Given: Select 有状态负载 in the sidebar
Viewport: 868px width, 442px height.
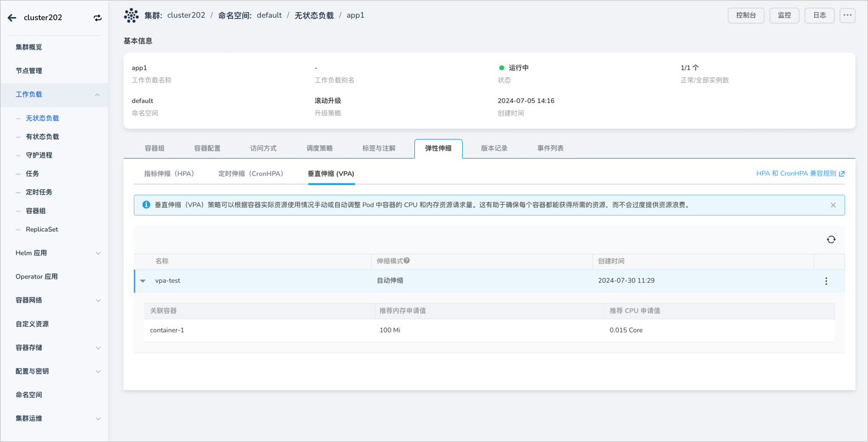Looking at the screenshot, I should tap(42, 137).
